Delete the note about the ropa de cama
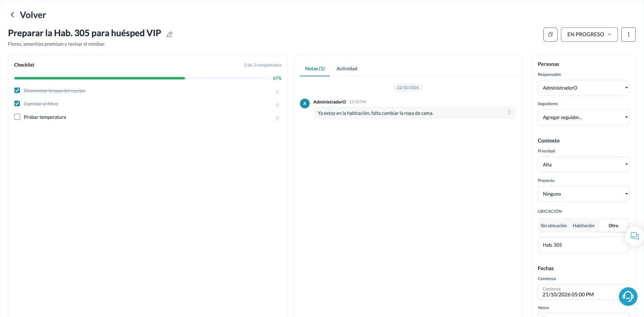 pos(509,112)
